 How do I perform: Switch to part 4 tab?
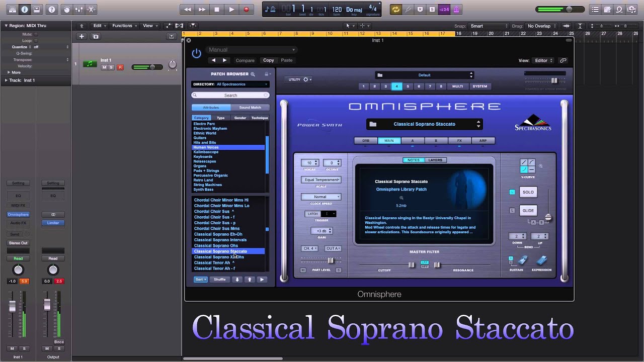point(396,86)
